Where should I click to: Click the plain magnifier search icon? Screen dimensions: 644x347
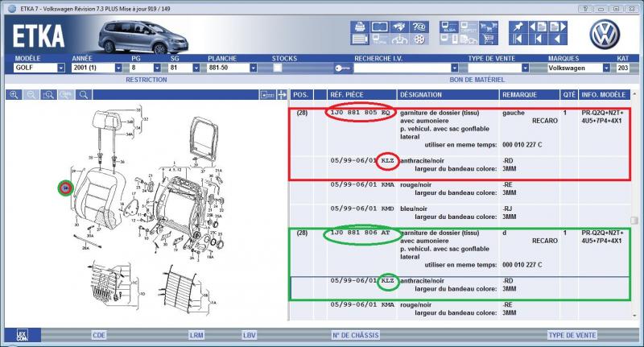click(x=84, y=95)
